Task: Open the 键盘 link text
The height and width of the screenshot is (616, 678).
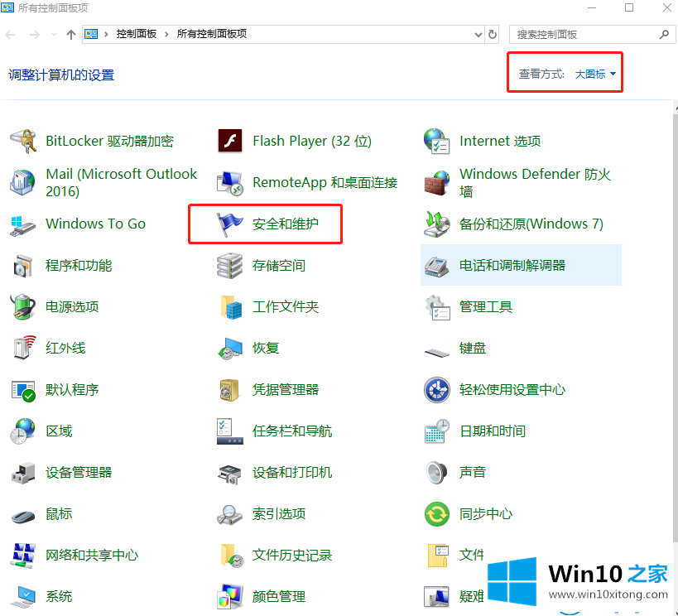Action: point(473,348)
